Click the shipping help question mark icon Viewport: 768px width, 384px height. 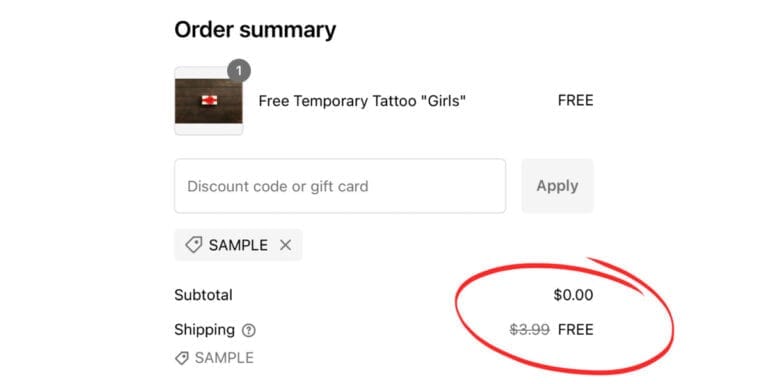[x=249, y=331]
